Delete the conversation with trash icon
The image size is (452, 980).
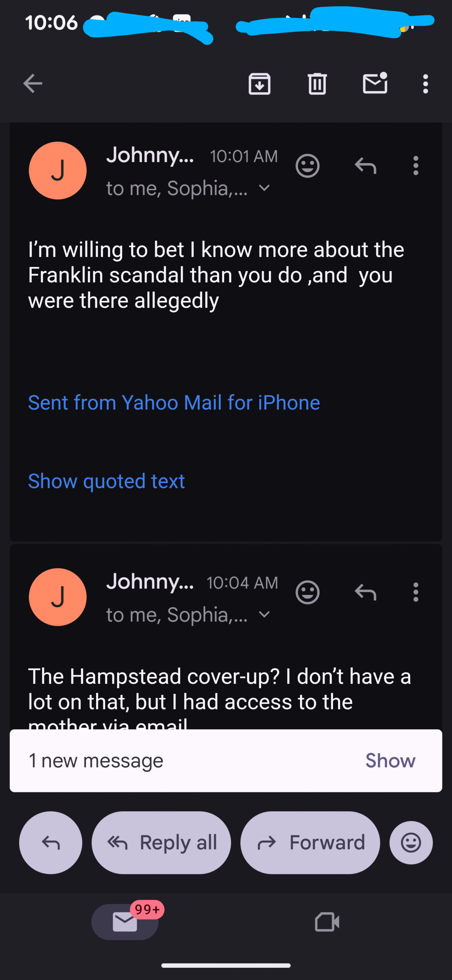tap(317, 83)
